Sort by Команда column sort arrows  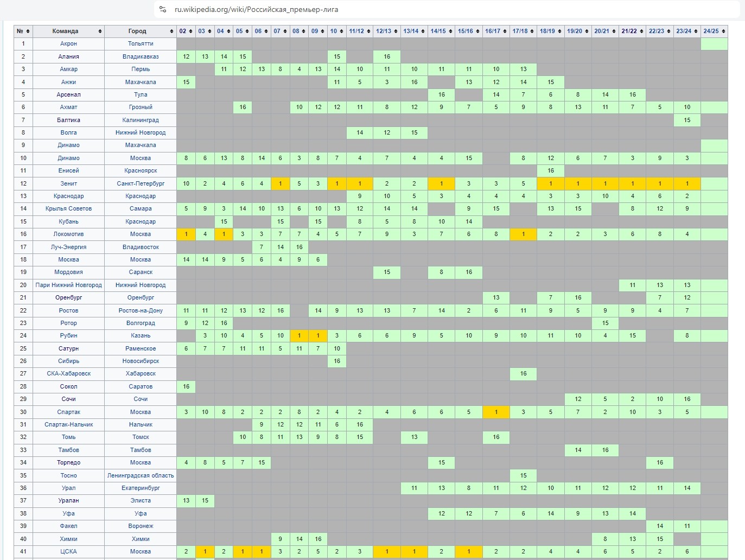100,31
